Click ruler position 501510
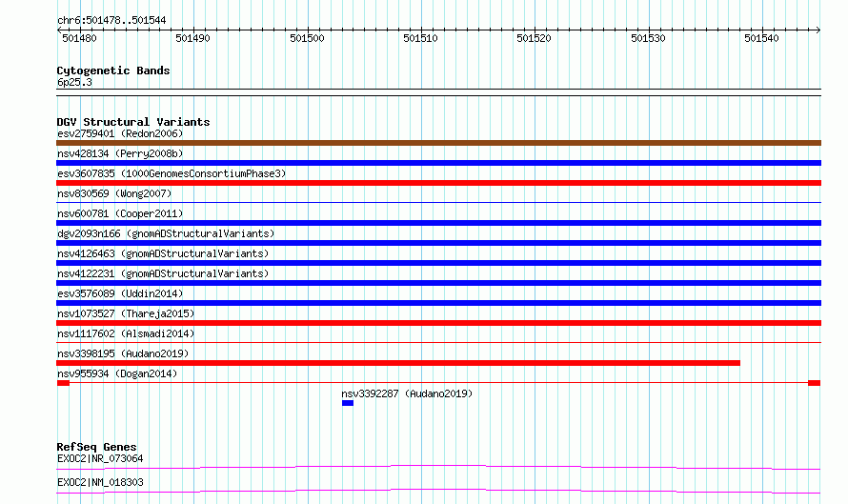The image size is (848, 504). pyautogui.click(x=421, y=38)
